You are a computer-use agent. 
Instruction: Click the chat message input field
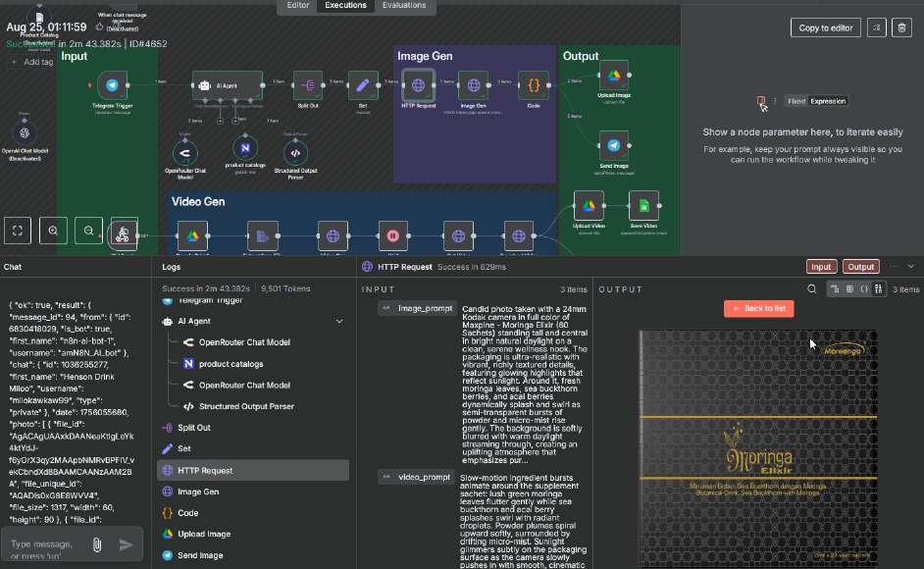point(47,544)
